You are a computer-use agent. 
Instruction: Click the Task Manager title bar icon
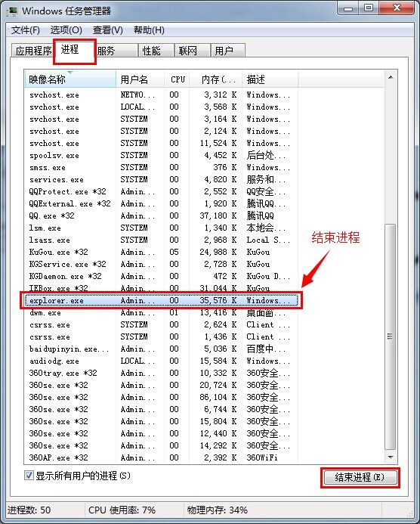click(x=13, y=11)
